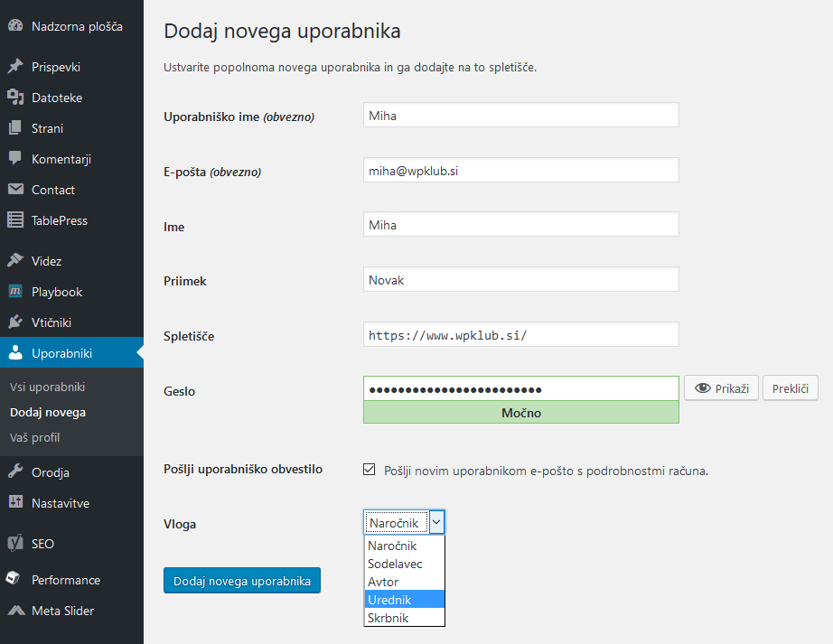Untick the Pošlji uporabniško obvestilo checkbox
Image resolution: width=833 pixels, height=644 pixels.
pos(369,470)
